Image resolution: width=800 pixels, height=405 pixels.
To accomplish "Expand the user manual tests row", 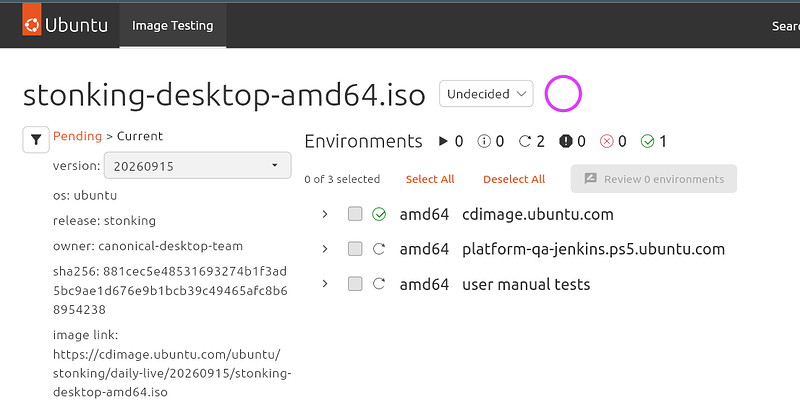I will point(324,284).
